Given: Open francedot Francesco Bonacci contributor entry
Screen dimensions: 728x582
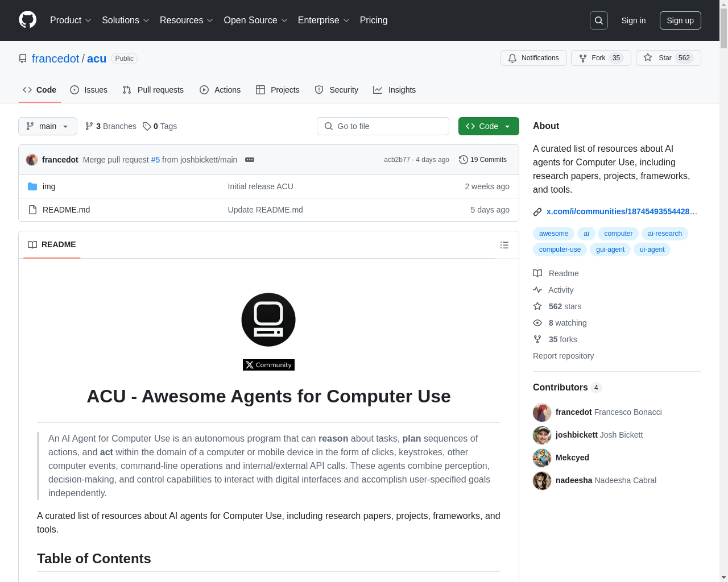Looking at the screenshot, I should coord(597,412).
